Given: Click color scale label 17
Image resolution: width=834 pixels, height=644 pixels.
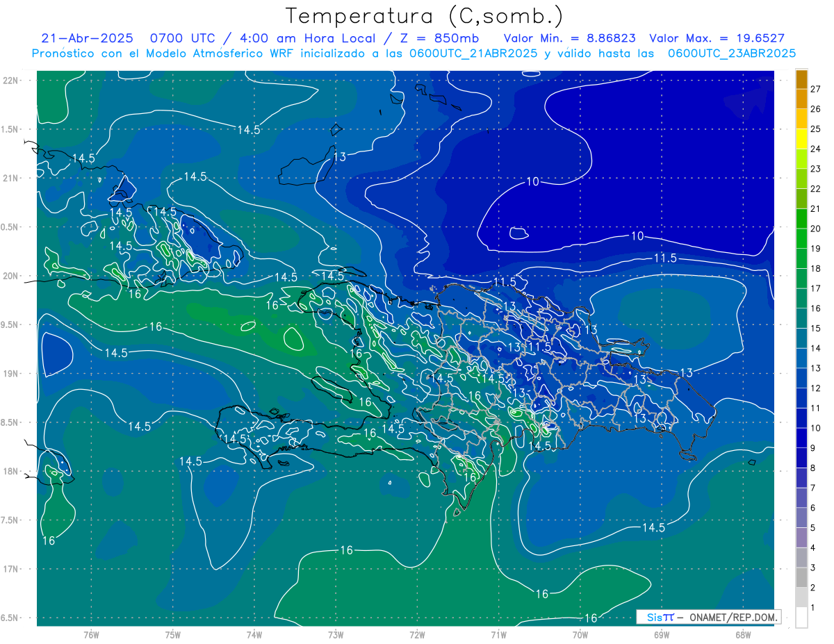Looking at the screenshot, I should coord(816,288).
